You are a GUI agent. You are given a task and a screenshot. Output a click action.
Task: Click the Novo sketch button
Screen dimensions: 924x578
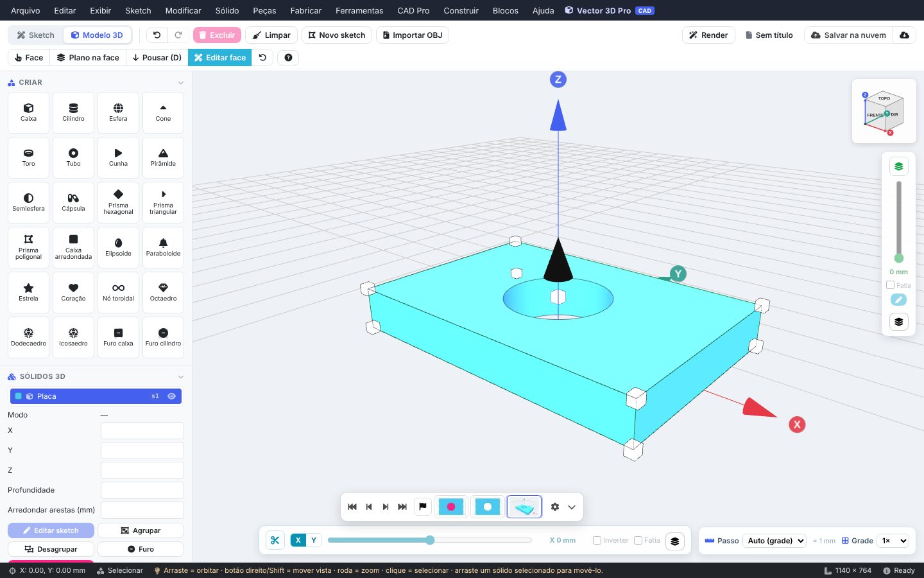pyautogui.click(x=337, y=35)
